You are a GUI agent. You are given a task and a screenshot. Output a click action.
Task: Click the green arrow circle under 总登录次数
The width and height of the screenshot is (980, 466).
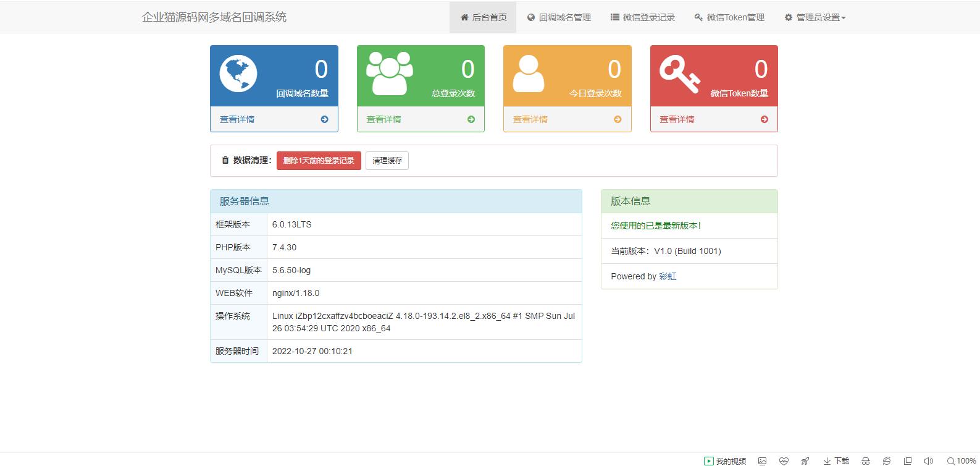(x=471, y=119)
